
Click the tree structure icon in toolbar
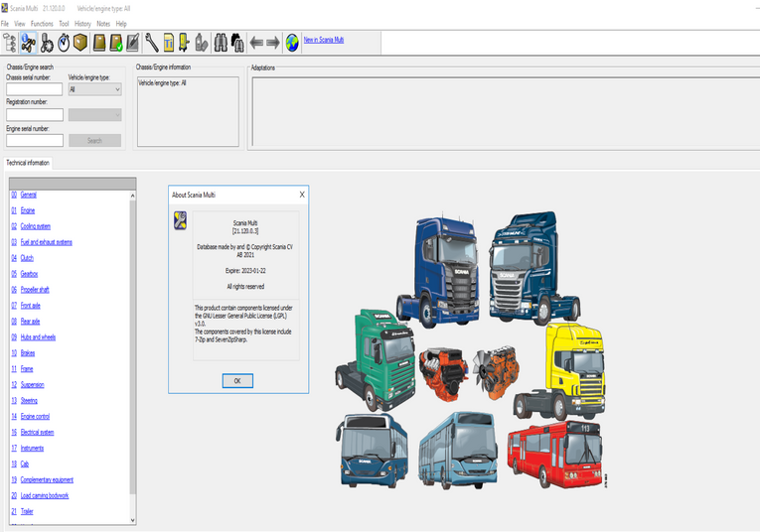point(11,42)
